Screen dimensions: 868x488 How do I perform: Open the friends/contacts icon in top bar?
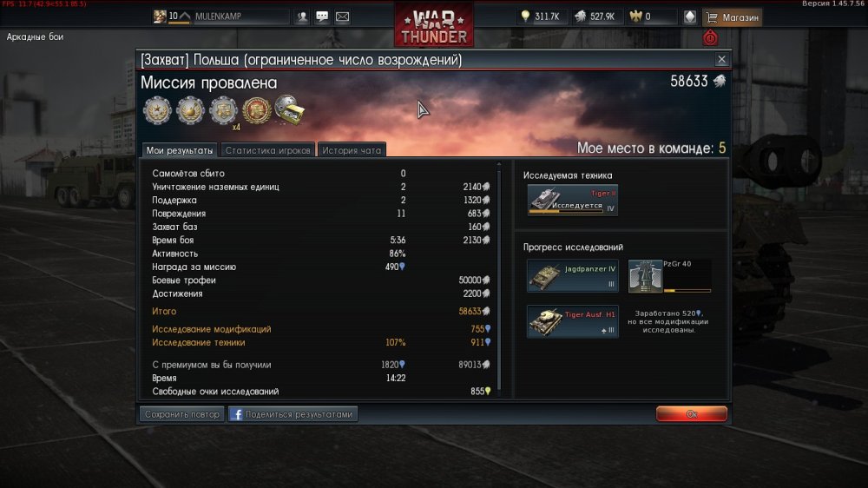(x=302, y=16)
